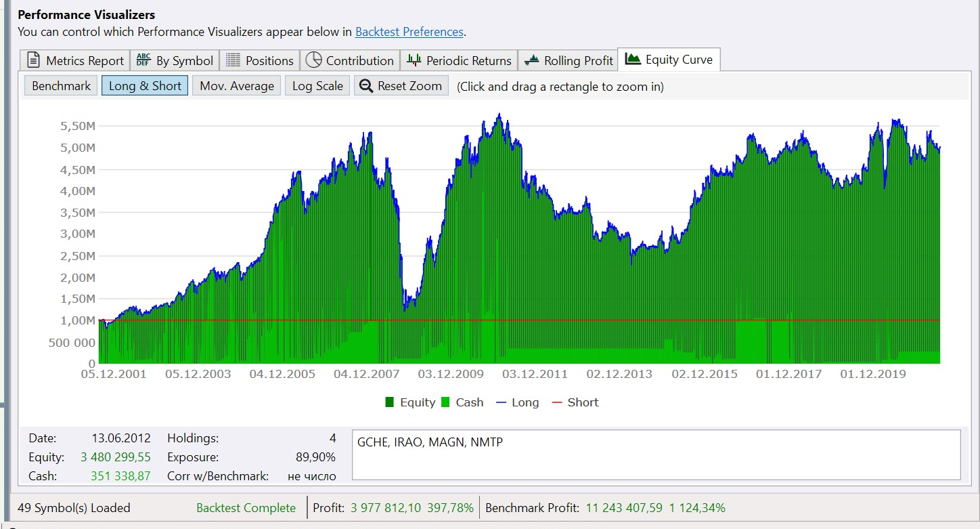Click the 01.12.2019 x-axis date
This screenshot has height=529, width=980.
(872, 374)
